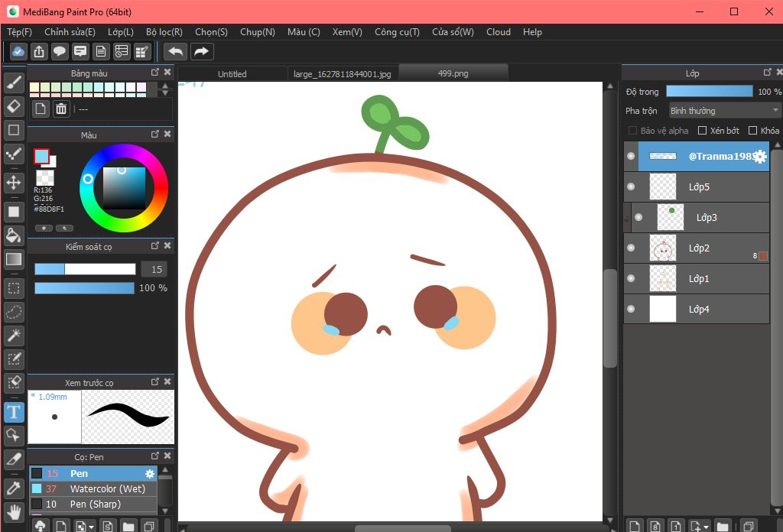
Task: Enable the Khóa checkbox
Action: 752,130
